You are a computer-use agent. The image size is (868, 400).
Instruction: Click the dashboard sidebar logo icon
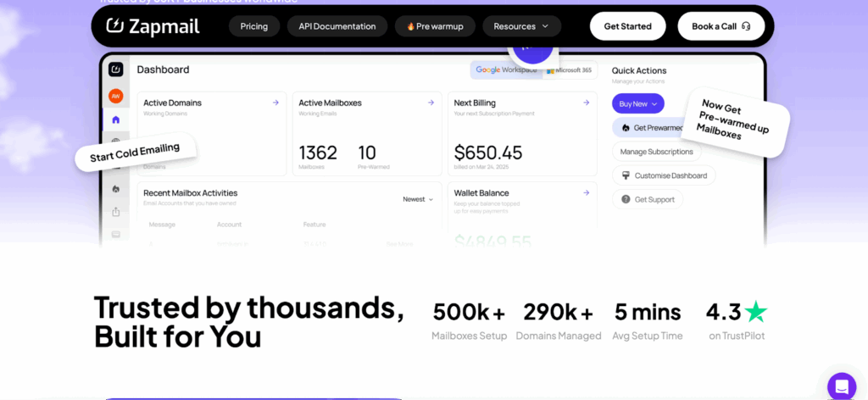(x=115, y=69)
